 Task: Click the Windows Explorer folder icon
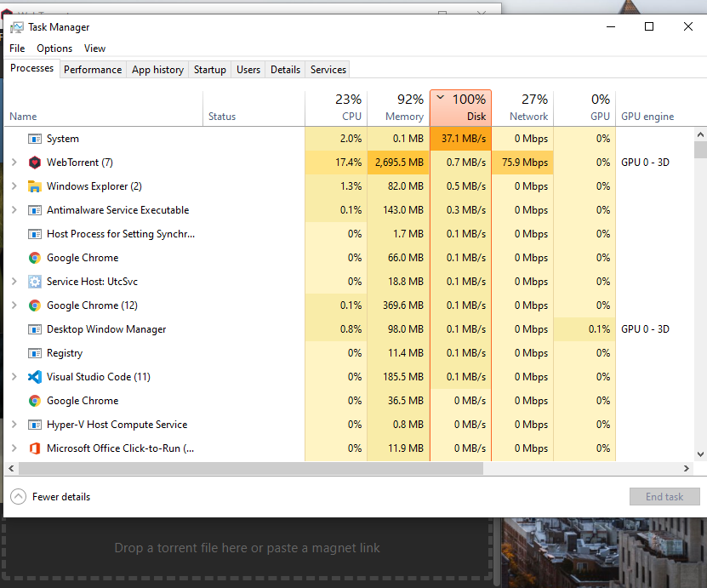35,186
